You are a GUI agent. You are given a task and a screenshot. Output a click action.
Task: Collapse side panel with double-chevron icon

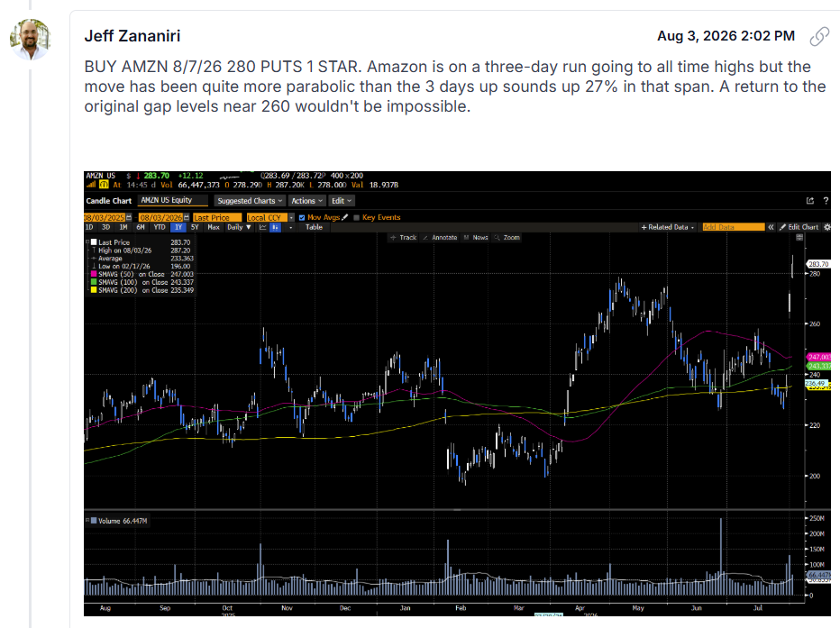(x=771, y=227)
